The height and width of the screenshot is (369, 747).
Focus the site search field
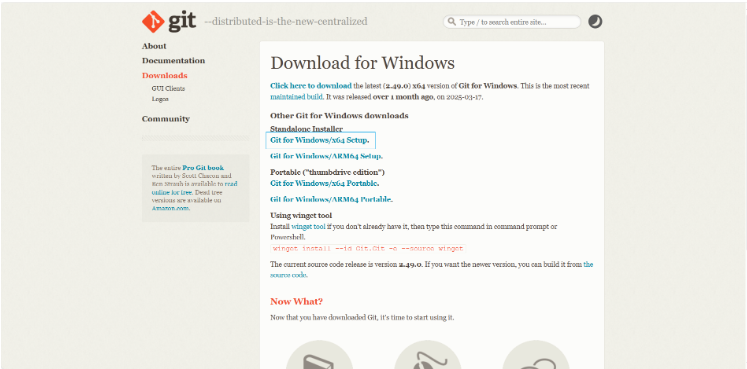point(512,22)
